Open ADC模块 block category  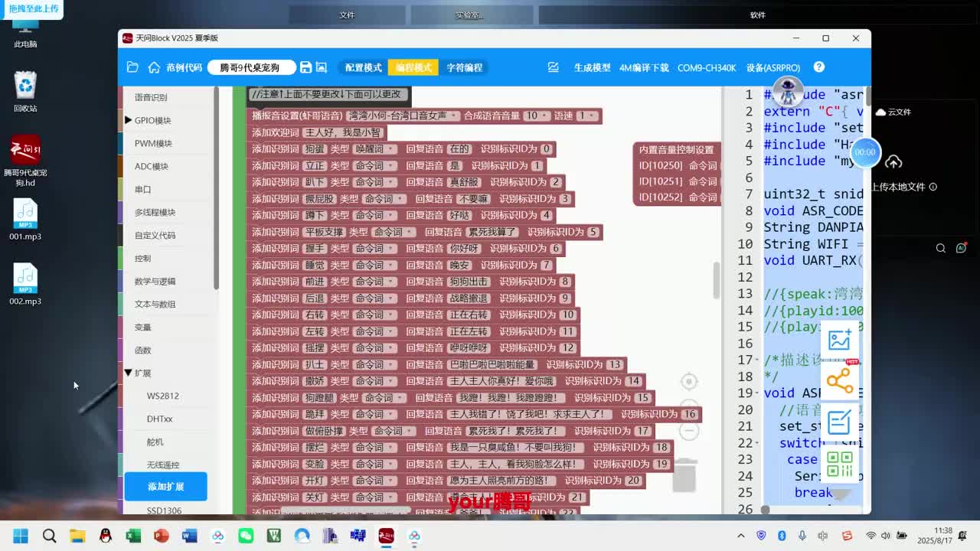[151, 166]
